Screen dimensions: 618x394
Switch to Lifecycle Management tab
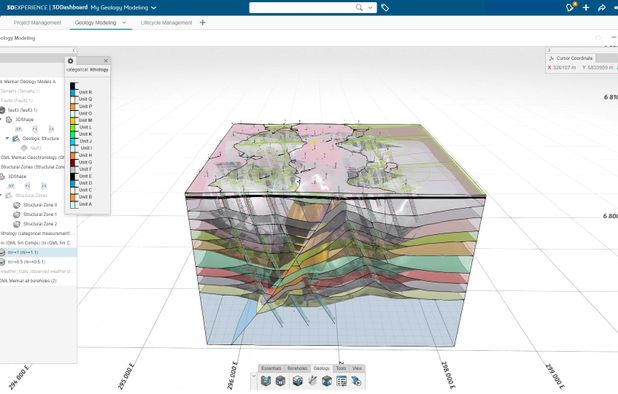(166, 23)
